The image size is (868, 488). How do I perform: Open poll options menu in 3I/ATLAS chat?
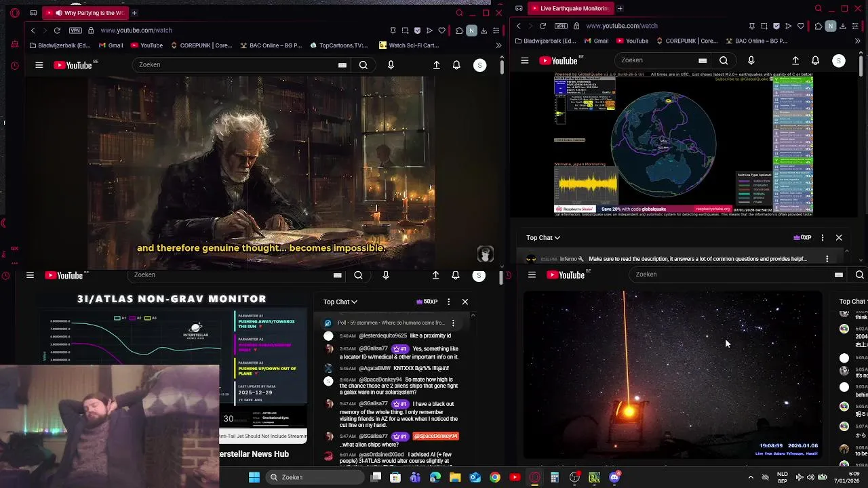(453, 323)
